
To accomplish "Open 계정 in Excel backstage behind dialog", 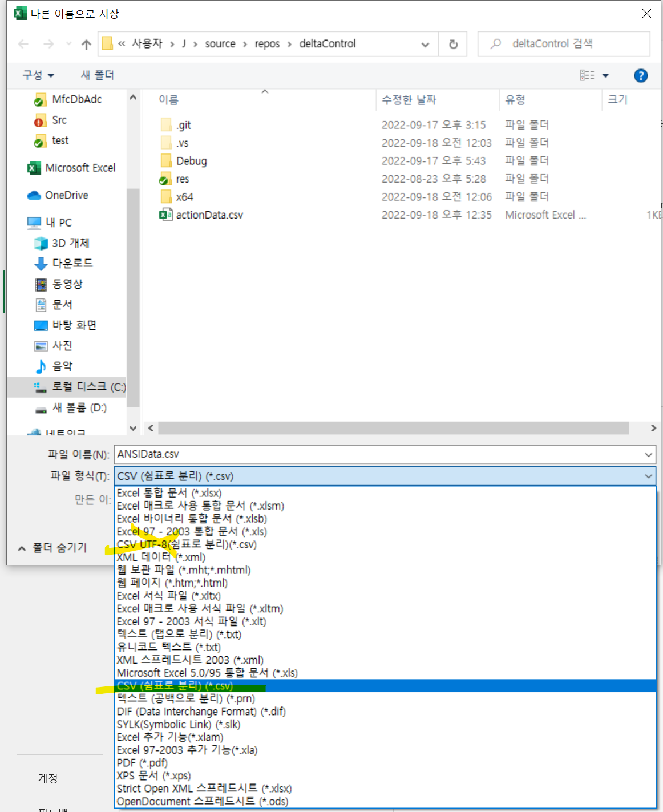I will click(48, 778).
